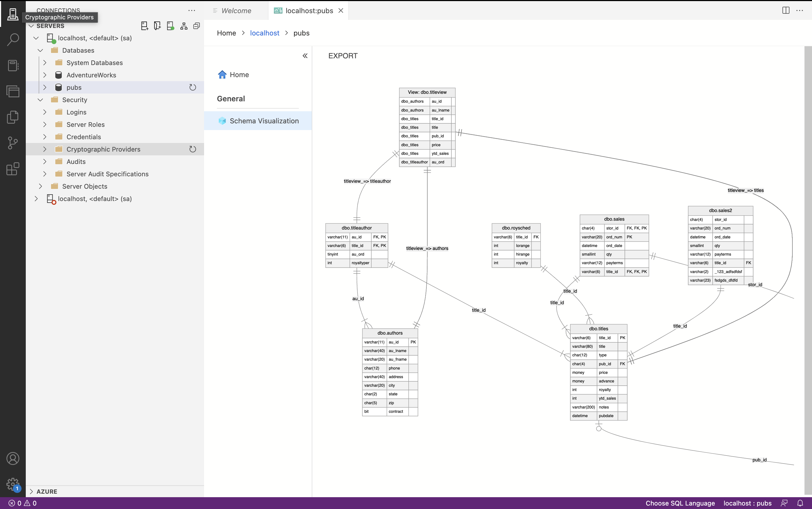Click the Home breadcrumb link
This screenshot has width=812, height=509.
(x=226, y=33)
